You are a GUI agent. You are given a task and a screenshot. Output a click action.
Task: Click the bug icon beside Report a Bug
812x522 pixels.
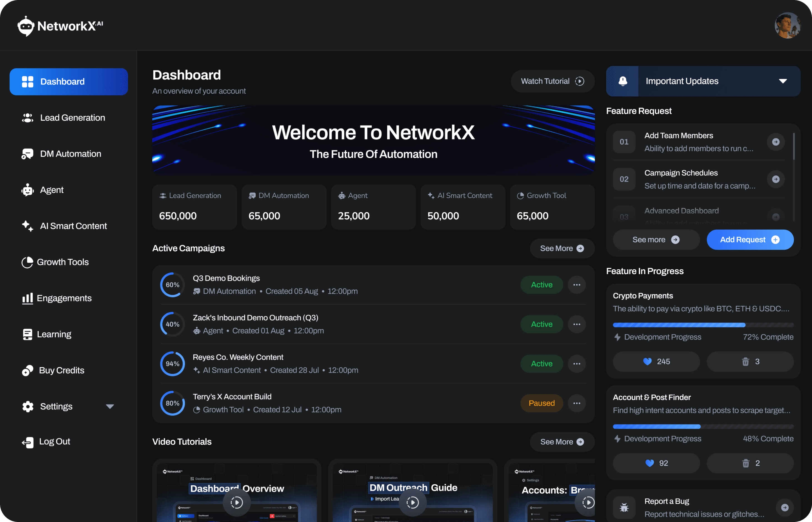[624, 508]
